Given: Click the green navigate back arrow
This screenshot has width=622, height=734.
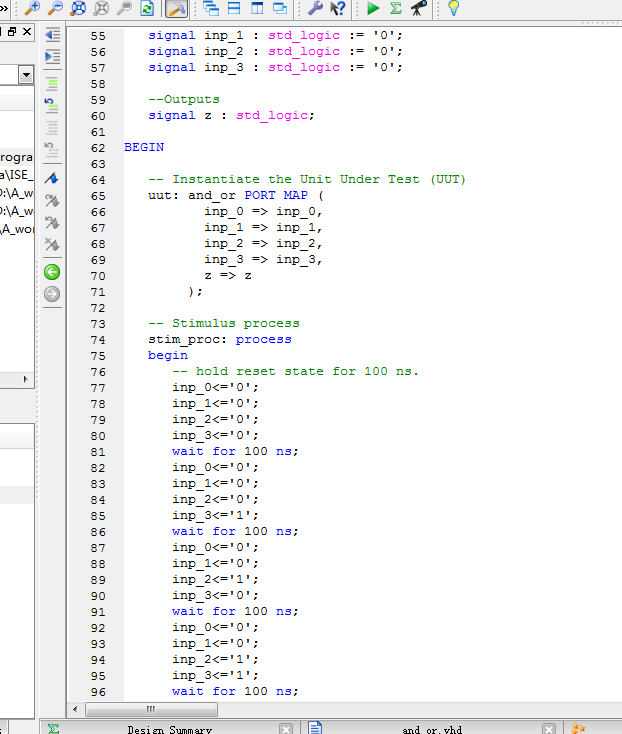Looking at the screenshot, I should (x=52, y=272).
